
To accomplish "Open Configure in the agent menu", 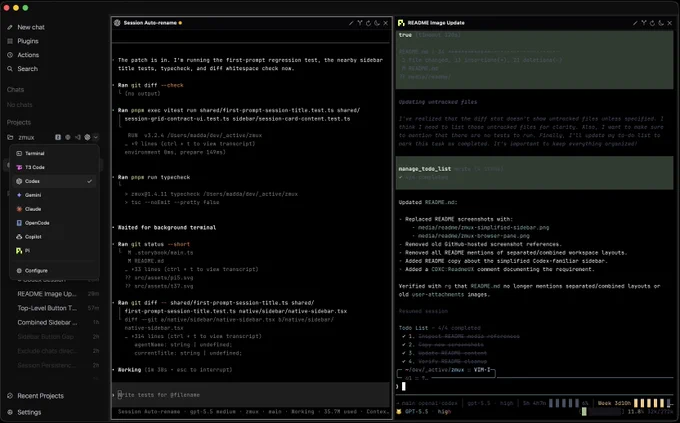I will 55,270.
